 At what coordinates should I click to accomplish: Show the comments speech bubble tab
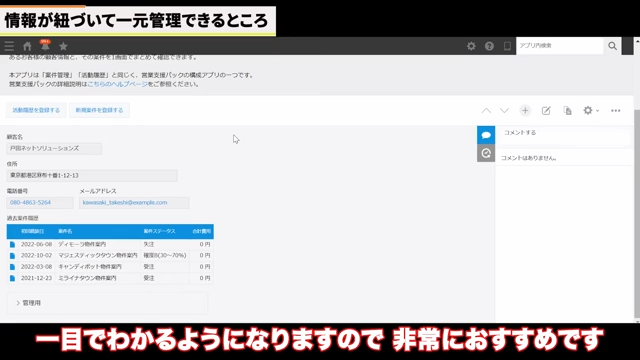(x=486, y=135)
